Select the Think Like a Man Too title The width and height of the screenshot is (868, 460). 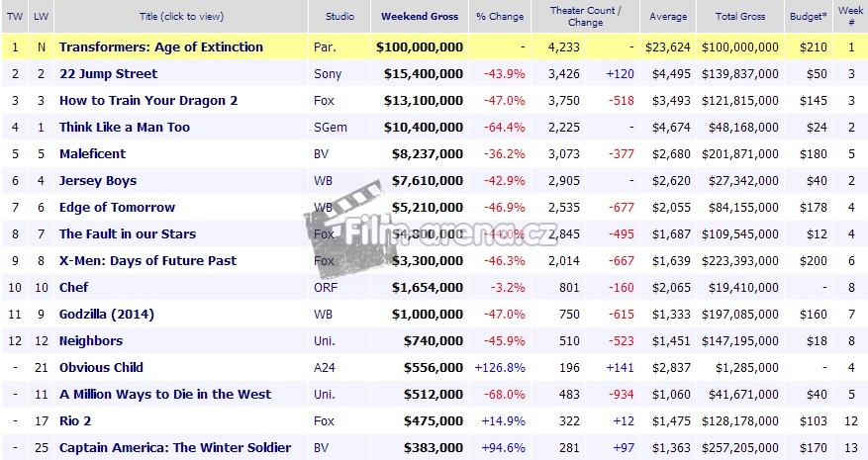coord(124,127)
